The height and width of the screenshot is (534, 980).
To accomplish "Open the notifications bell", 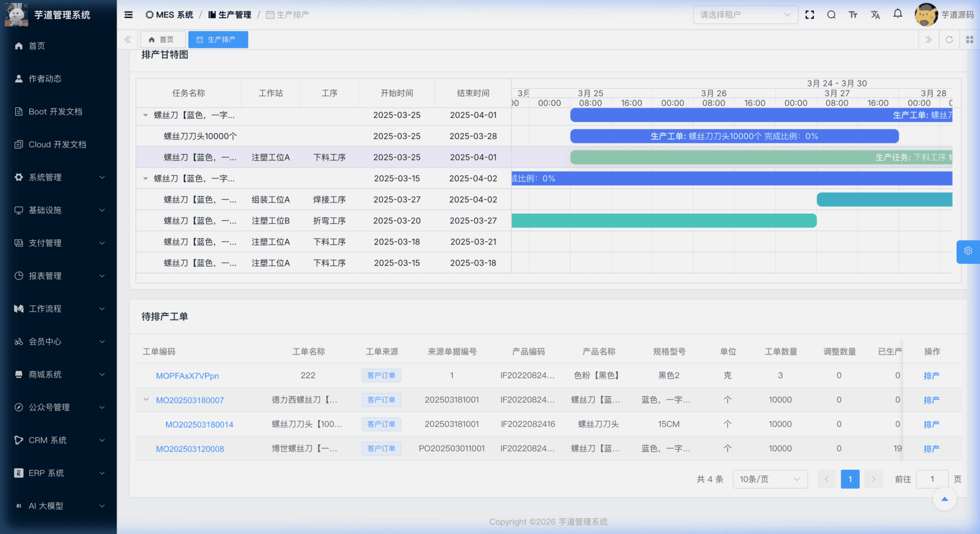I will [898, 14].
